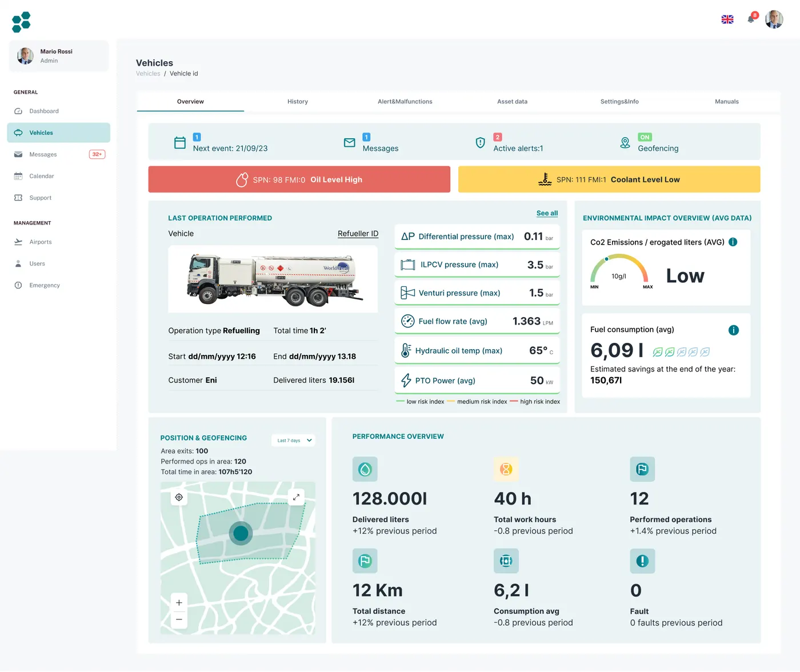Image resolution: width=800 pixels, height=672 pixels.
Task: Click the 128.000l delivered liters value
Action: pos(390,499)
